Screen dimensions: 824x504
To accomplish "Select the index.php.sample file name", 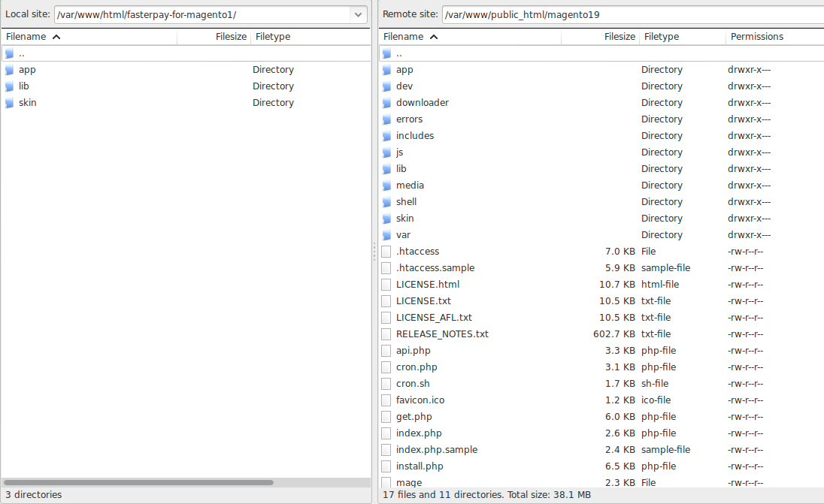I will coord(437,449).
